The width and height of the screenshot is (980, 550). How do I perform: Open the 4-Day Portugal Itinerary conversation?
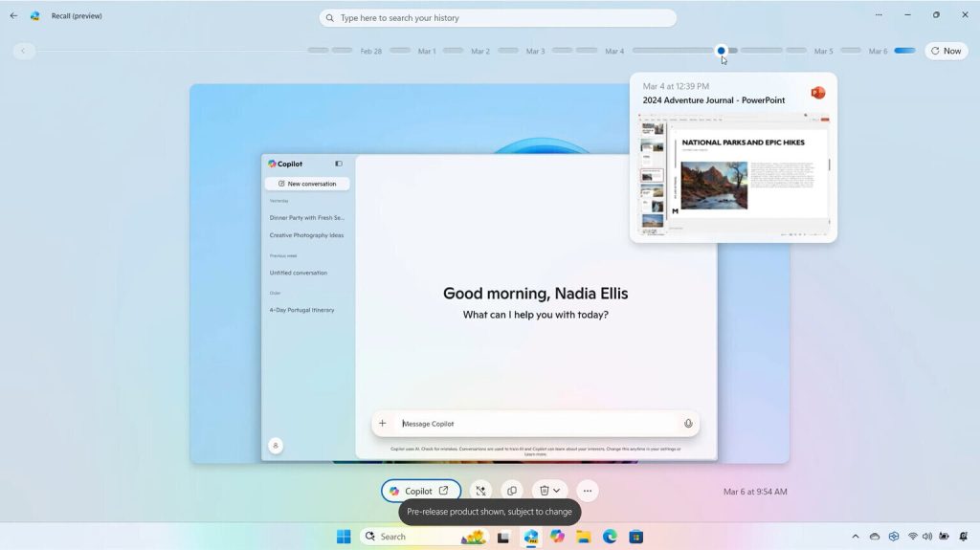(301, 310)
